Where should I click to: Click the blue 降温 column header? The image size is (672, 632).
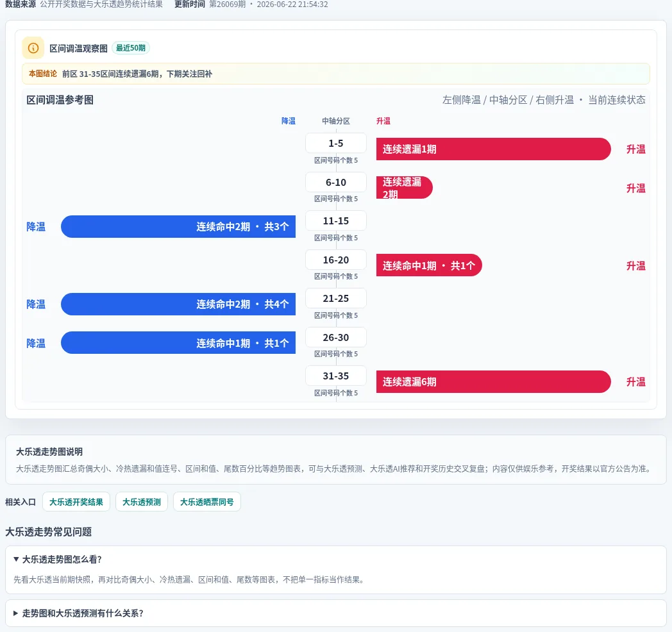[x=289, y=121]
